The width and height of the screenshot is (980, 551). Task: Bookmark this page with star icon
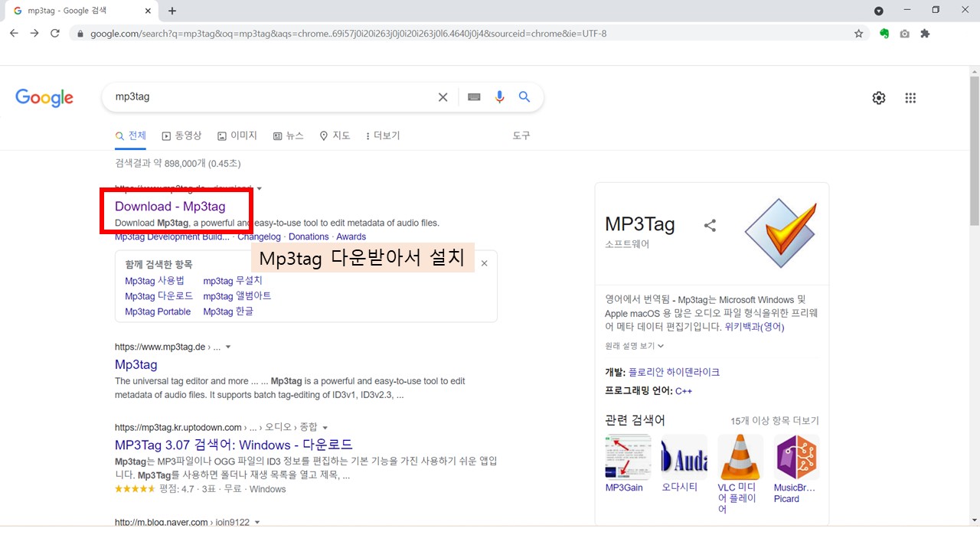(859, 34)
